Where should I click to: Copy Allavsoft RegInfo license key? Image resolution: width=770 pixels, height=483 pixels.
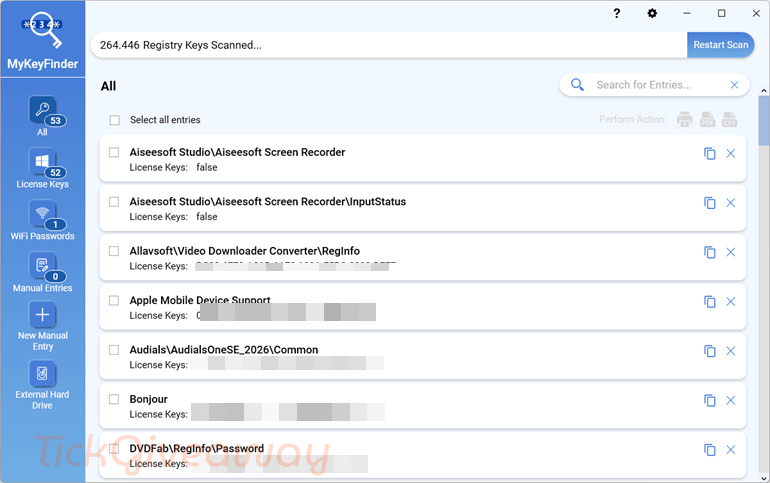click(x=710, y=252)
